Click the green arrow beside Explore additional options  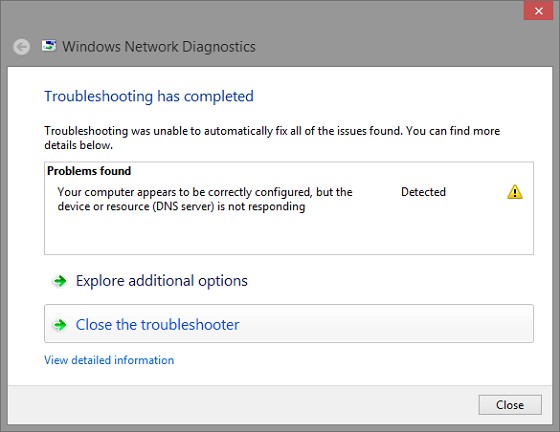(x=60, y=281)
